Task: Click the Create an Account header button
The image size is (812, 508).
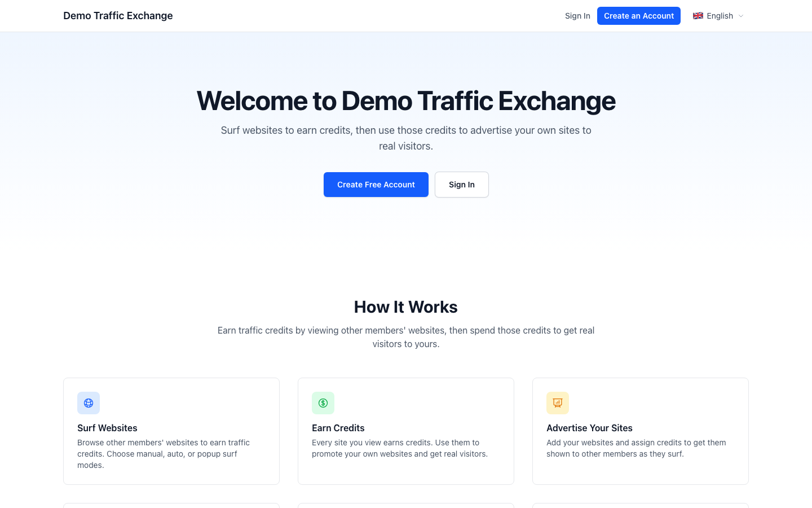Action: pos(638,16)
